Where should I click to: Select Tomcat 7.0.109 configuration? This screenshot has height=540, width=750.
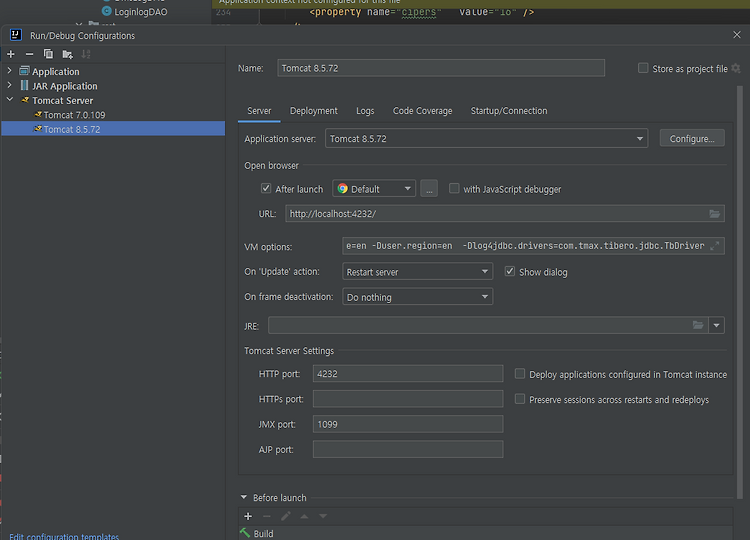click(x=74, y=115)
